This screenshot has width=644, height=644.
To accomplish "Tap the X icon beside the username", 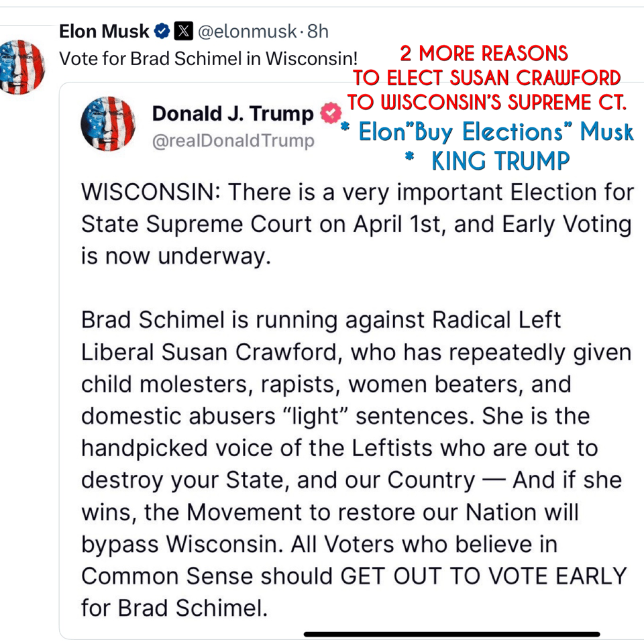I will (x=182, y=31).
